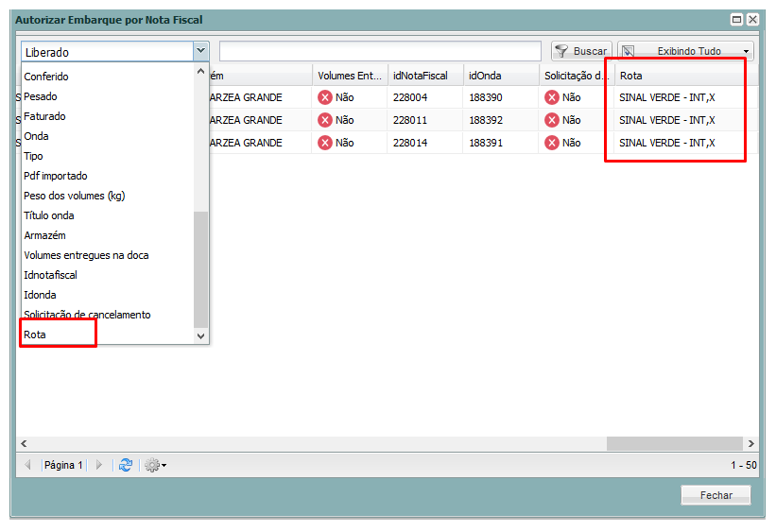Click the Solicitação red X icon in the idOnda 188392 row
Screen dimensions: 776x532
click(x=552, y=120)
